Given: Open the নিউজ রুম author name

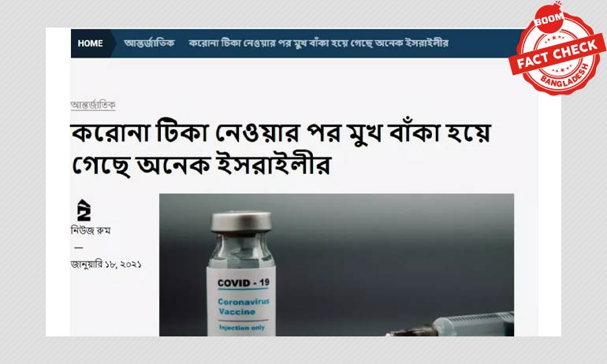Looking at the screenshot, I should coord(91,231).
